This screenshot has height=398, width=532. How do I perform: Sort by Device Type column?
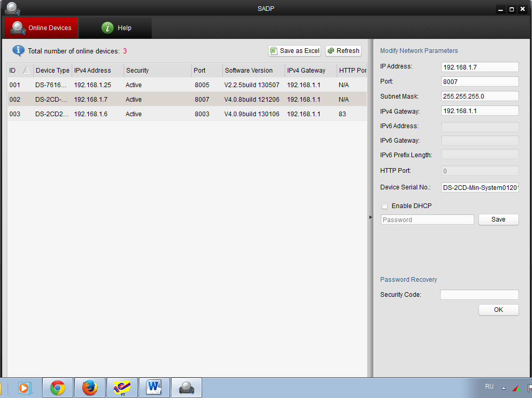[52, 70]
